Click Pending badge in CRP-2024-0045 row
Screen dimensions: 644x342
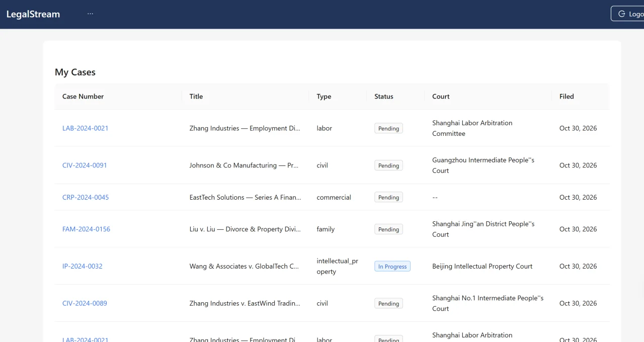pos(388,197)
